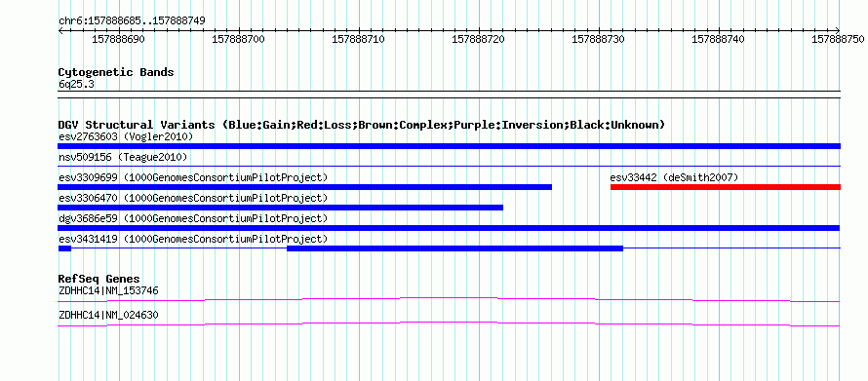The image size is (868, 381).
Task: Click ruler position 157888690
Action: [x=118, y=39]
